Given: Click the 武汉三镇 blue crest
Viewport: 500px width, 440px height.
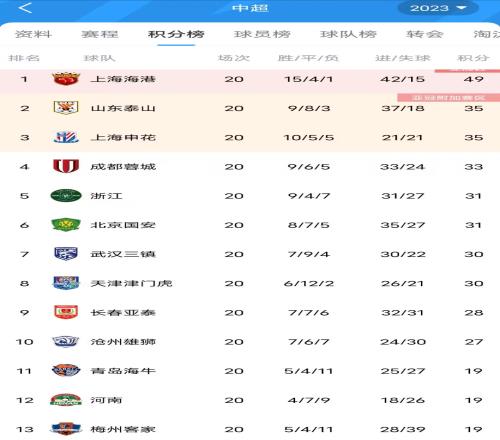Looking at the screenshot, I should point(66,254).
